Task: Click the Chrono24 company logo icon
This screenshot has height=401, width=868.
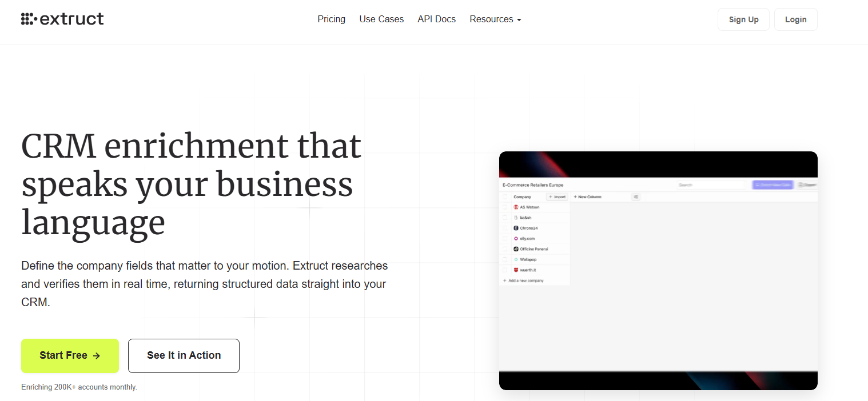Action: coord(516,228)
